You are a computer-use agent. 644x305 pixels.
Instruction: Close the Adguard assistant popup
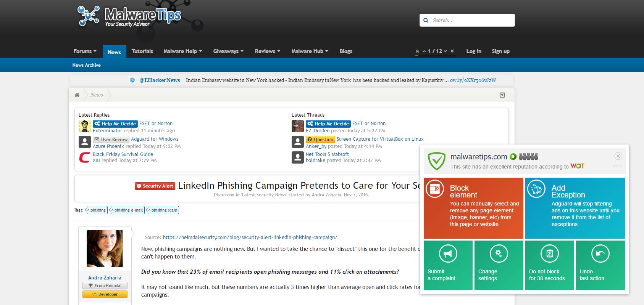[x=618, y=156]
